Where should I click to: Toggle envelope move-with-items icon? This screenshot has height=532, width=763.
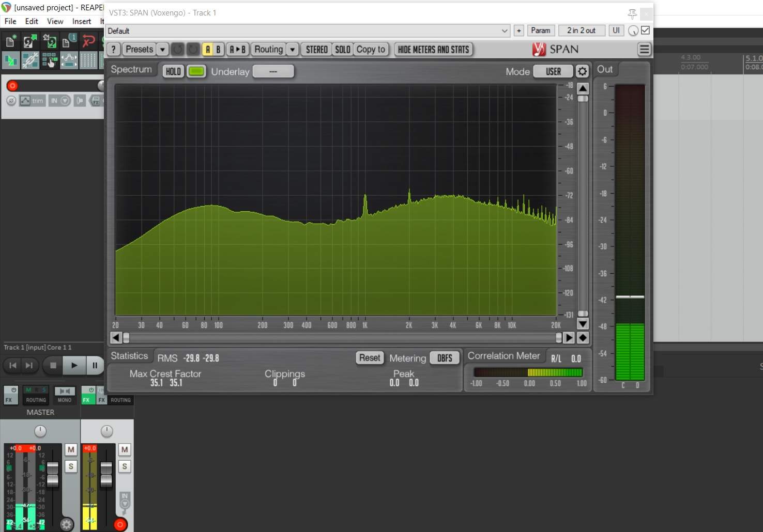[x=69, y=60]
